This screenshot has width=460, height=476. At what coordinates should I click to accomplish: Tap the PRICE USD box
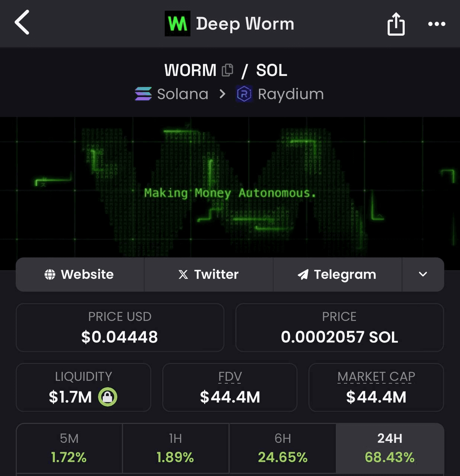120,328
